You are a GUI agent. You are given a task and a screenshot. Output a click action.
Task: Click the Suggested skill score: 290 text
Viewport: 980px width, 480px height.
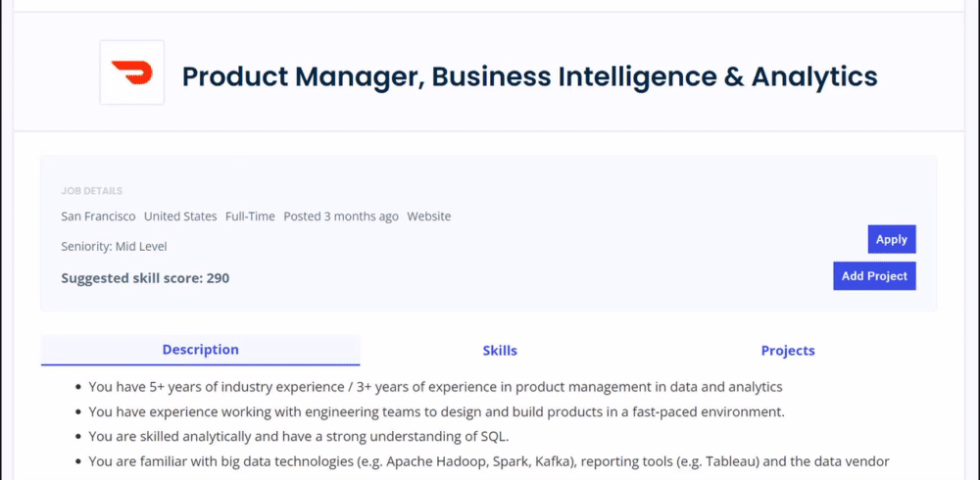[x=145, y=278]
